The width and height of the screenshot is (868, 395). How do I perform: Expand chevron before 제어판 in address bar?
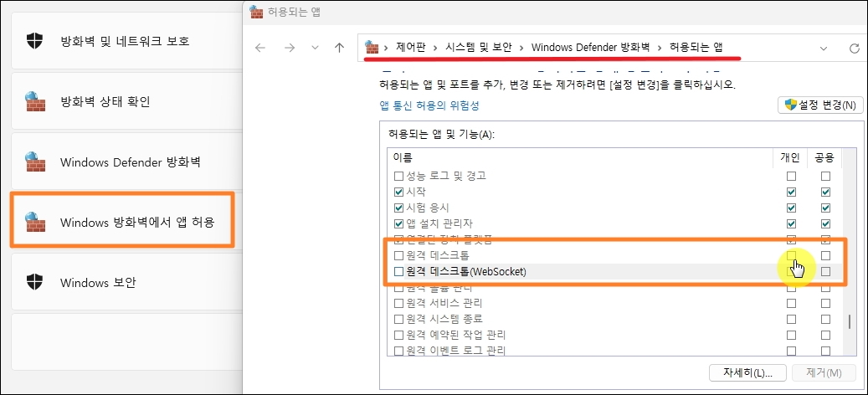click(x=386, y=49)
